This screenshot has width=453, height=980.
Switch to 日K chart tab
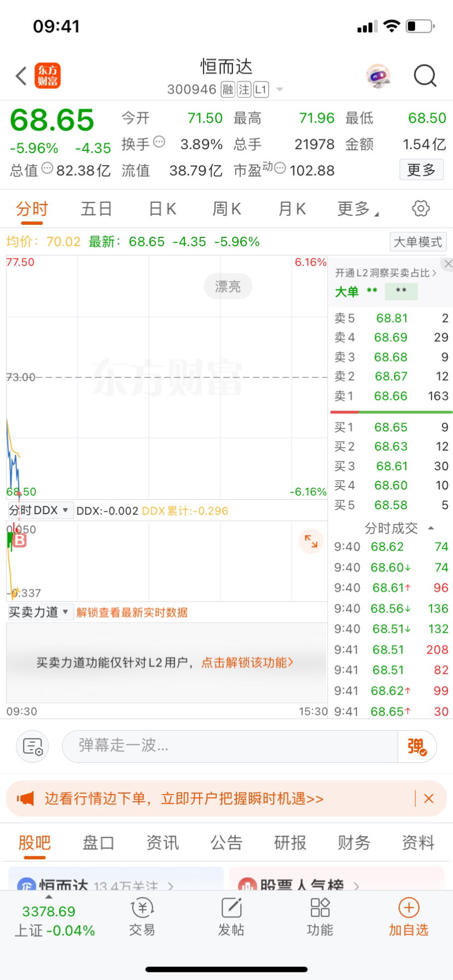tap(162, 209)
